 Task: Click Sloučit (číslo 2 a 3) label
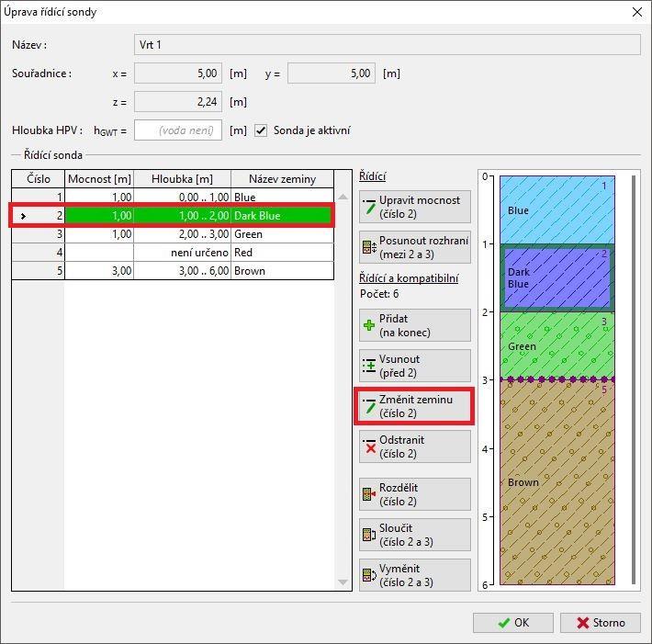[x=406, y=535]
